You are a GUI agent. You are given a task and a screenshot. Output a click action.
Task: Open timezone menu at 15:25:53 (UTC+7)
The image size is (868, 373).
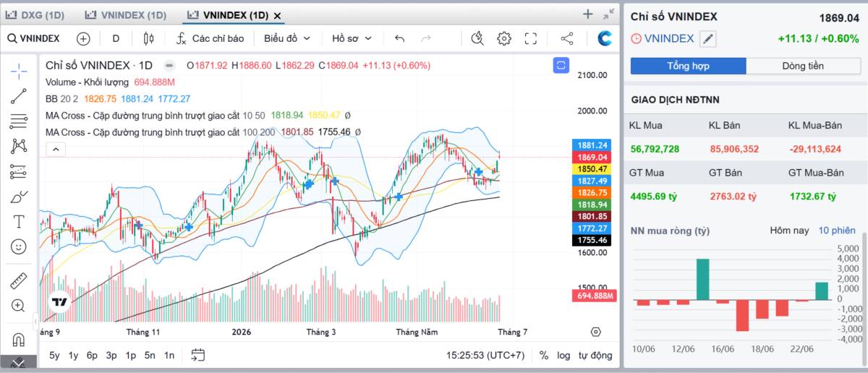[485, 355]
